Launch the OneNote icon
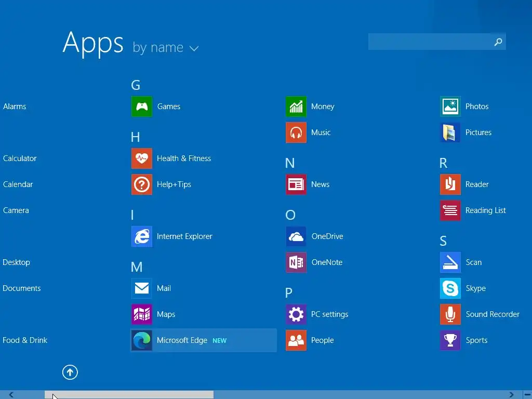The image size is (532, 399). 296,262
